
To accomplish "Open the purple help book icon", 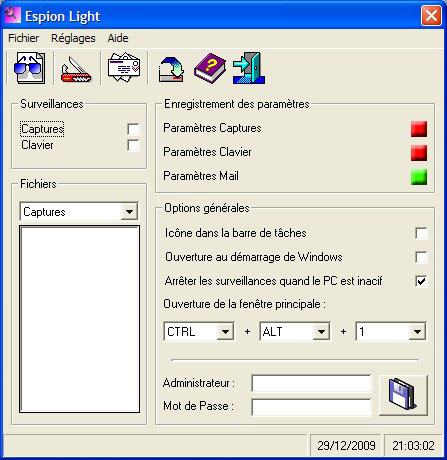I will click(x=210, y=68).
